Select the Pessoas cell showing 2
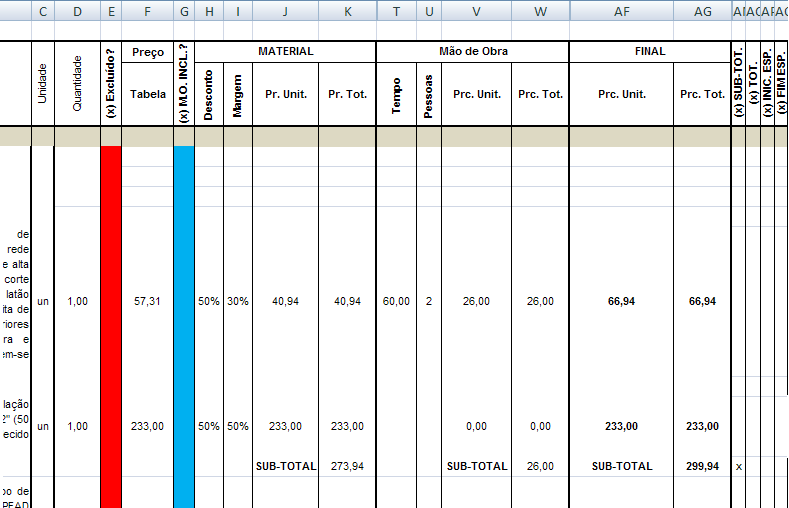789x508 pixels. click(429, 301)
